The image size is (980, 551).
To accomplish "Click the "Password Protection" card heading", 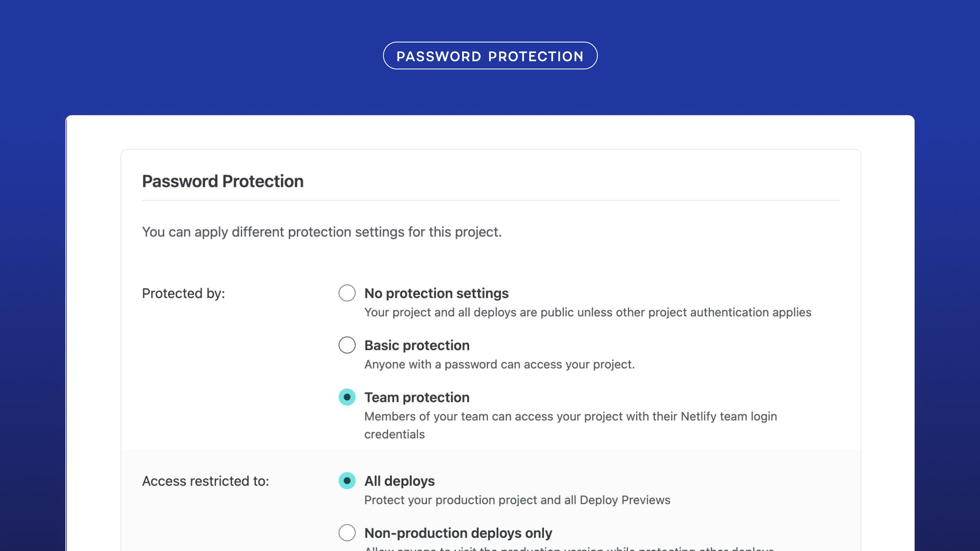I will (223, 181).
